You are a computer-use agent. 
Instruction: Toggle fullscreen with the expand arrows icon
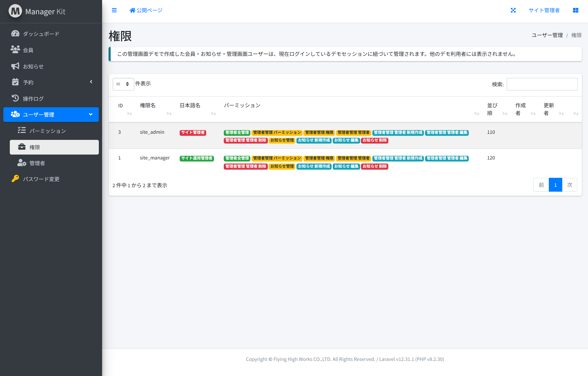tap(513, 10)
